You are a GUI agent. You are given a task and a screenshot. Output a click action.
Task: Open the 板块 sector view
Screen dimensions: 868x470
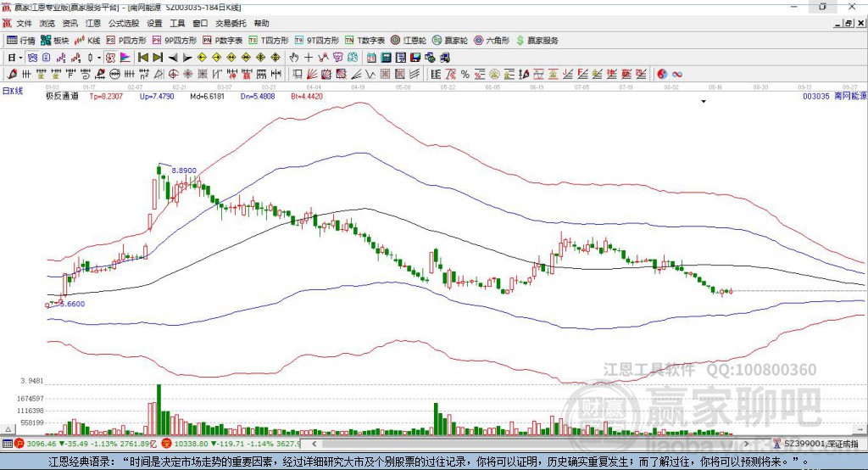[55, 41]
